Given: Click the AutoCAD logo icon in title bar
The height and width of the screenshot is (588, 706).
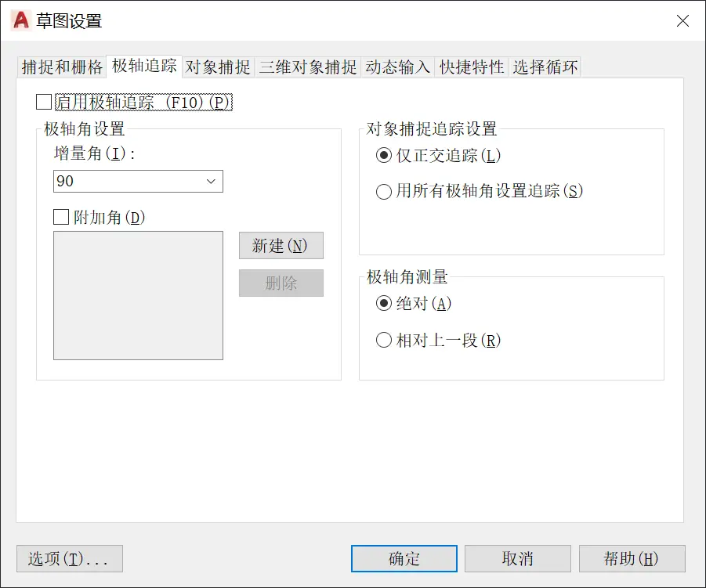Looking at the screenshot, I should tap(20, 20).
